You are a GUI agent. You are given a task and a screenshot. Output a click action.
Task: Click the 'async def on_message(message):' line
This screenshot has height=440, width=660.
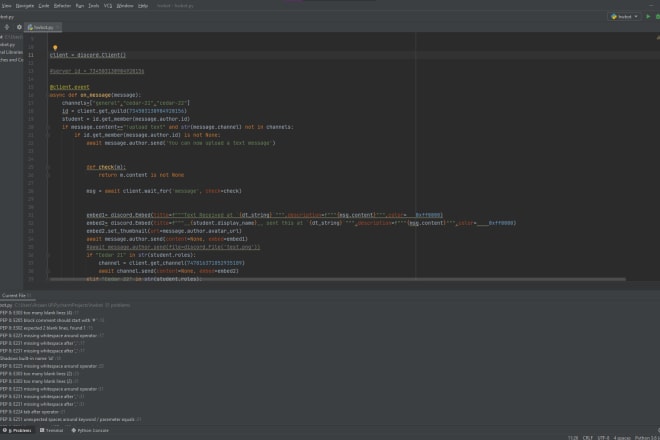96,95
